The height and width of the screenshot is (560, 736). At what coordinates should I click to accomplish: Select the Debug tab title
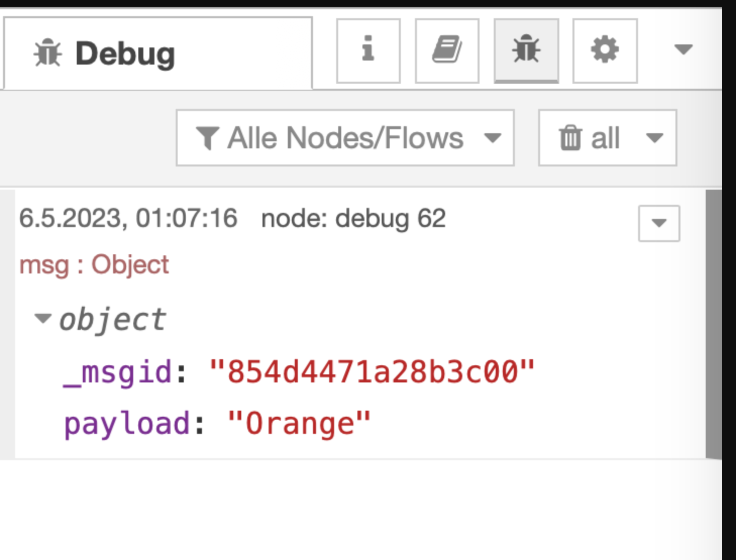pyautogui.click(x=125, y=53)
